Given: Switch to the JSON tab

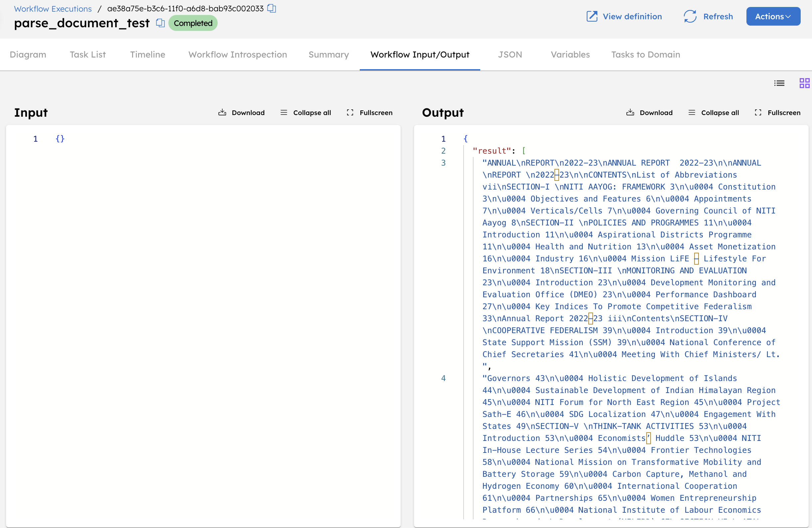Looking at the screenshot, I should [x=510, y=54].
